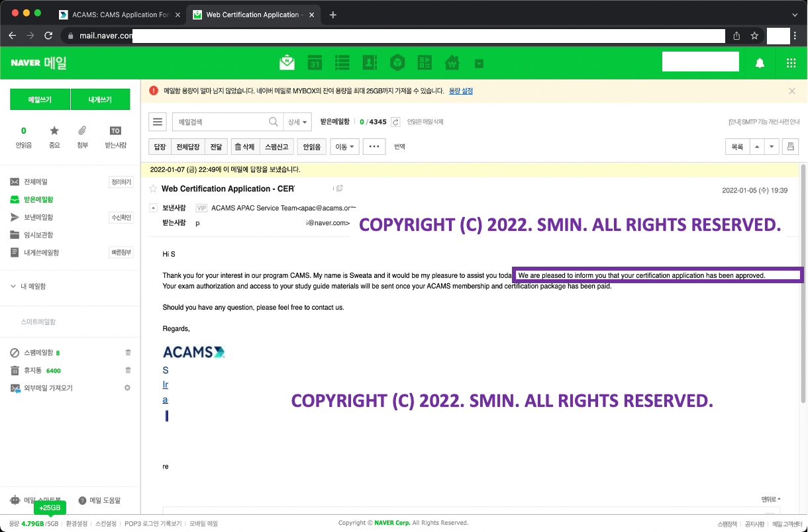Click the 번역 translate button
Screen dimensions: 808x532
click(399, 147)
